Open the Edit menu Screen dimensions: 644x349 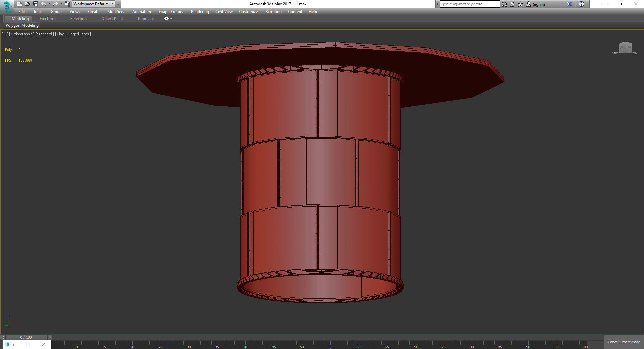pos(22,12)
